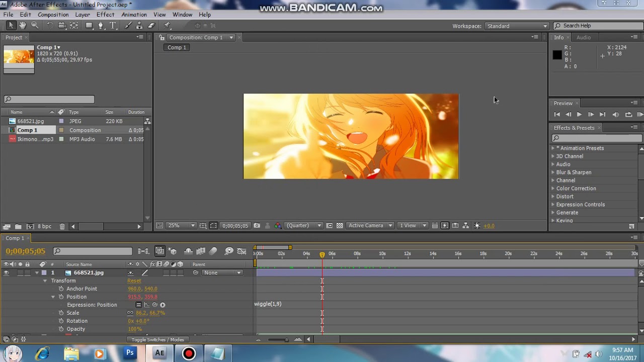Select the Hand tool
644x362 pixels.
click(x=23, y=26)
